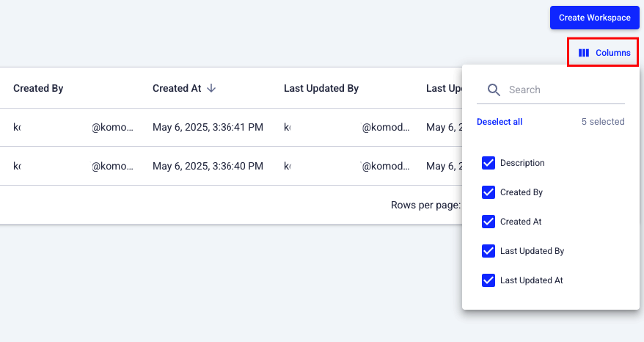Disable the Last Updated By checkbox
The height and width of the screenshot is (342, 644).
(x=489, y=251)
